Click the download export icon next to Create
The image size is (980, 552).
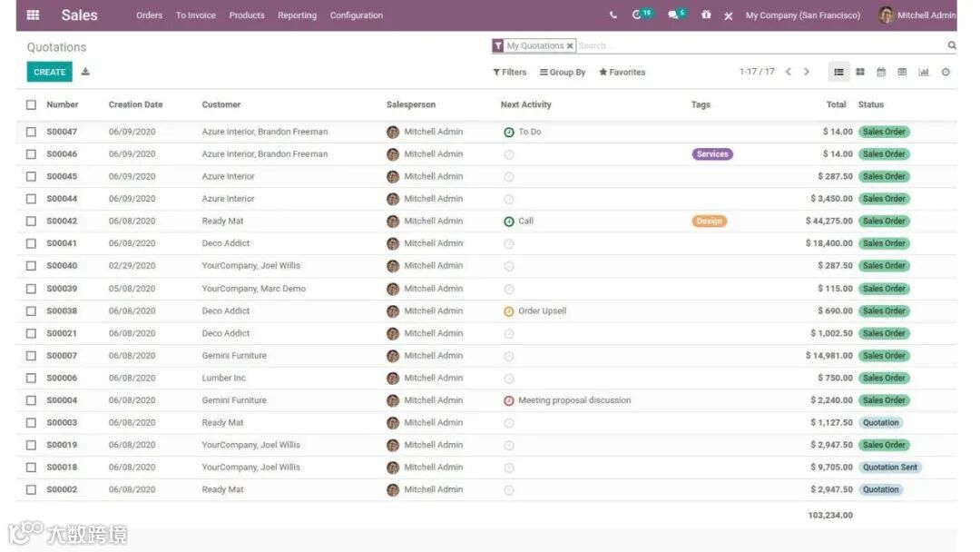point(85,72)
